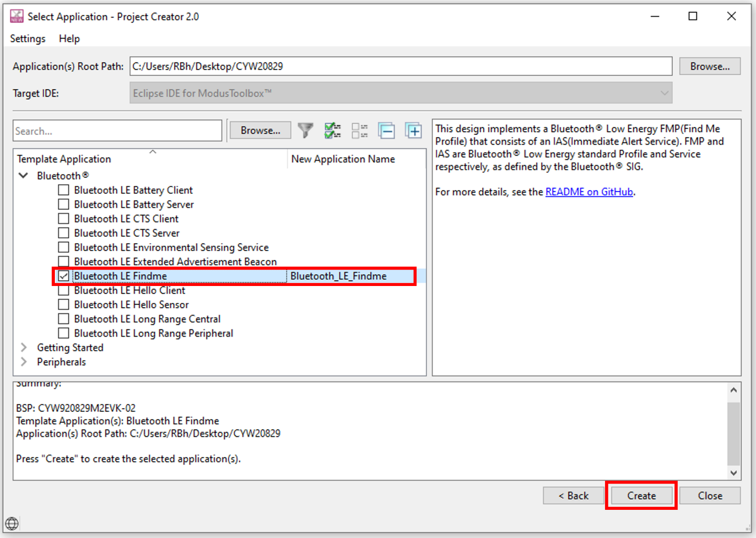Click the Close button
The height and width of the screenshot is (538, 756).
pos(710,495)
